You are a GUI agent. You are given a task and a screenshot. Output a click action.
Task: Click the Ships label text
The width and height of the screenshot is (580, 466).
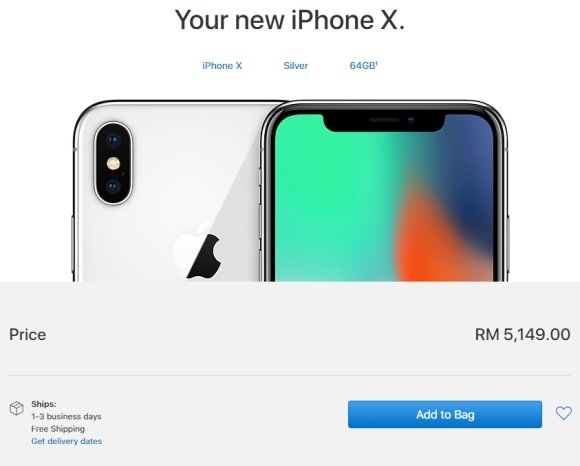[44, 404]
